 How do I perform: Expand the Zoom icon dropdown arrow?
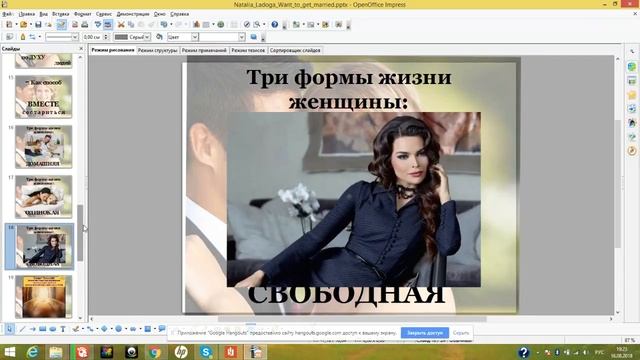[x=264, y=24]
